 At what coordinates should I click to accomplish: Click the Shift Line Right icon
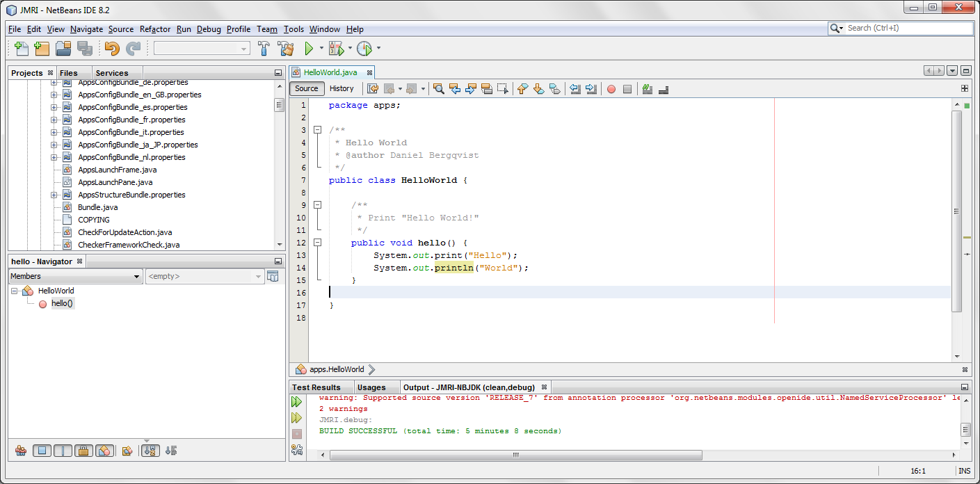pos(591,89)
